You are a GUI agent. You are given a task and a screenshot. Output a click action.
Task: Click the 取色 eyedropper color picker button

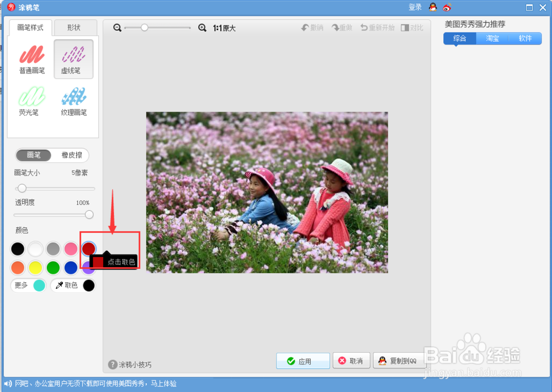pyautogui.click(x=73, y=285)
